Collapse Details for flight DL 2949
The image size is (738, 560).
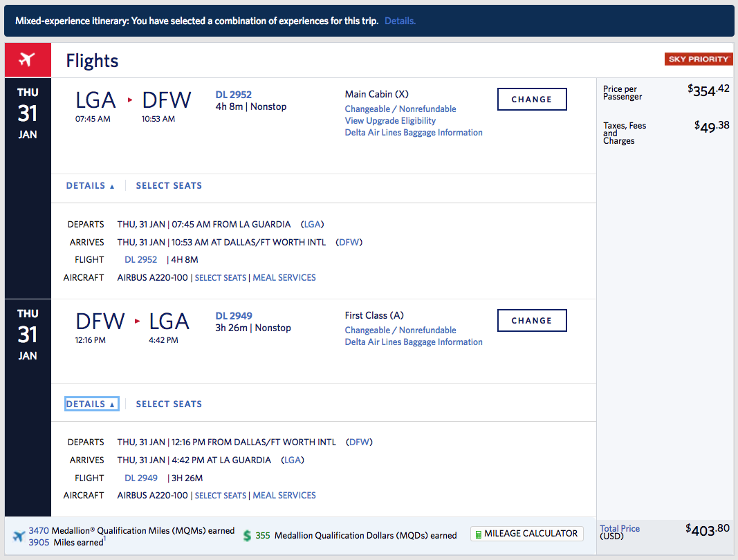[91, 404]
